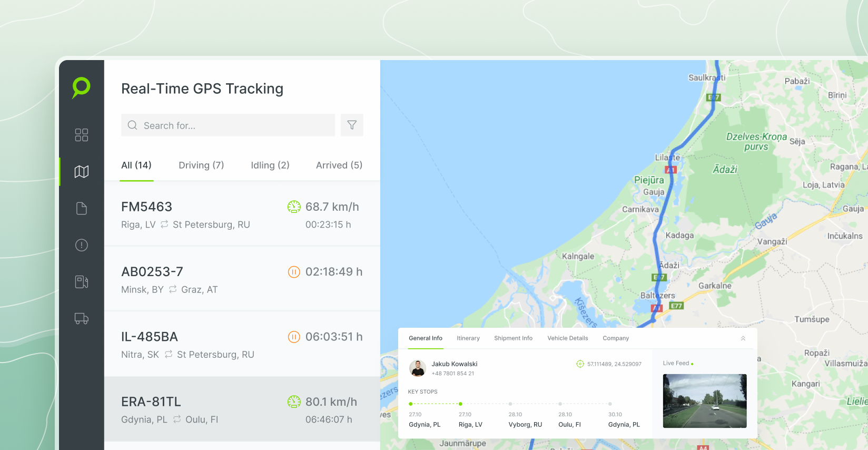
Task: Click the search magnifier icon
Action: point(133,125)
